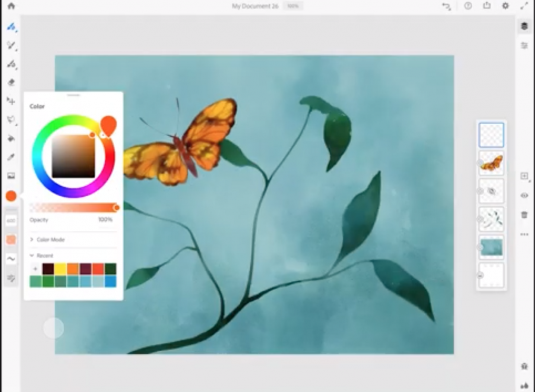This screenshot has width=535, height=392.
Task: Select the butterfly layer thumbnail
Action: pyautogui.click(x=491, y=163)
